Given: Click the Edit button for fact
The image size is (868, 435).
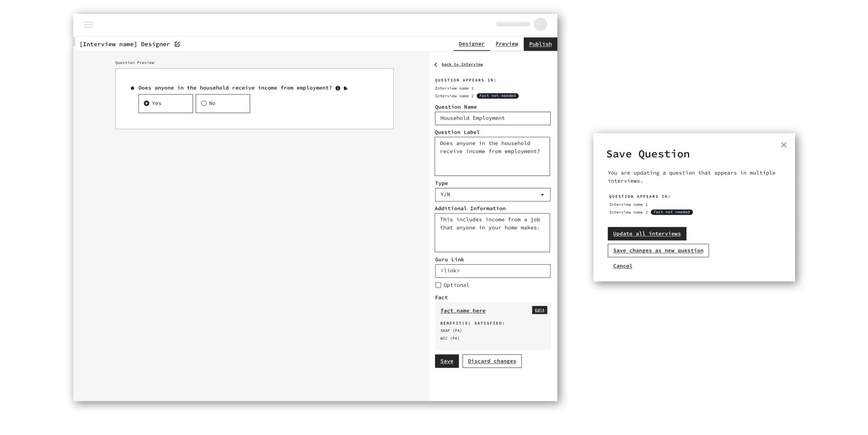Looking at the screenshot, I should pyautogui.click(x=539, y=310).
